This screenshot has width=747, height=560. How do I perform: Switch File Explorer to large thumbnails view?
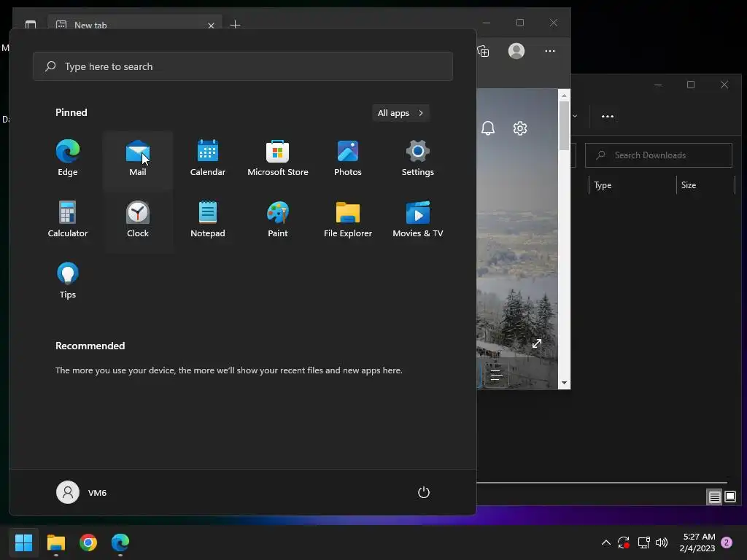pyautogui.click(x=730, y=497)
